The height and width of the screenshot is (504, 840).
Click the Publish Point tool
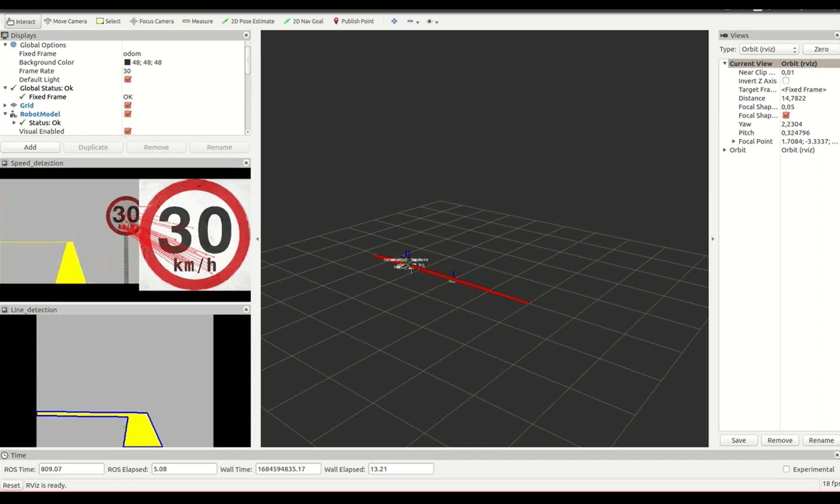(353, 21)
